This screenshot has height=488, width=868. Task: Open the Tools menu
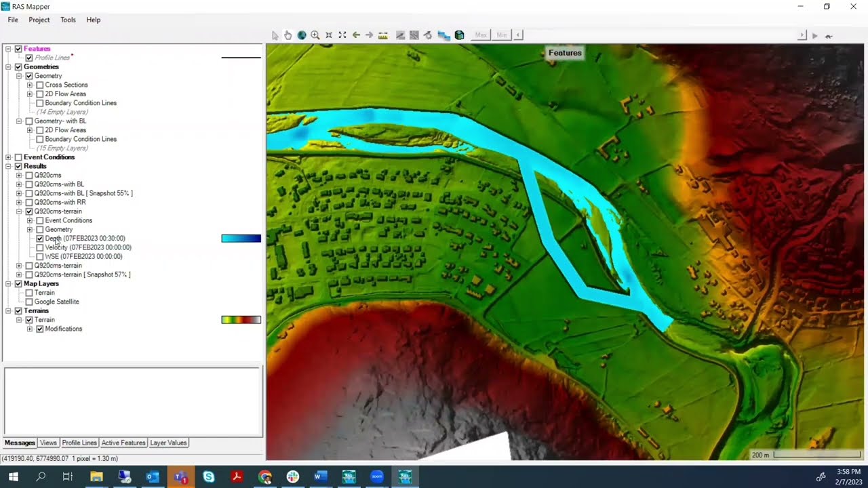tap(68, 20)
